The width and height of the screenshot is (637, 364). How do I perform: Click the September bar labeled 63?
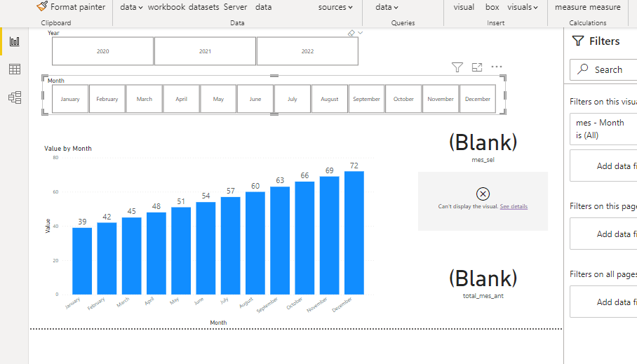click(280, 241)
